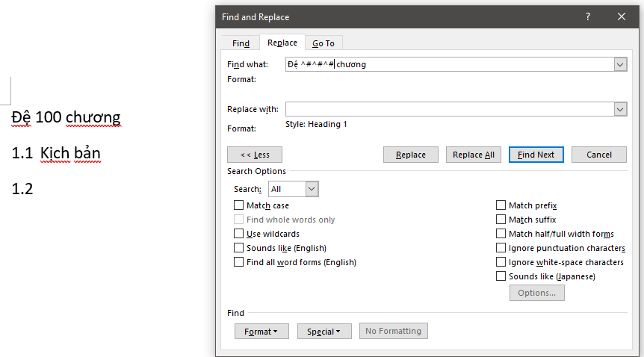This screenshot has height=357, width=644.
Task: Expand the Replace with history dropdown
Action: [x=620, y=110]
